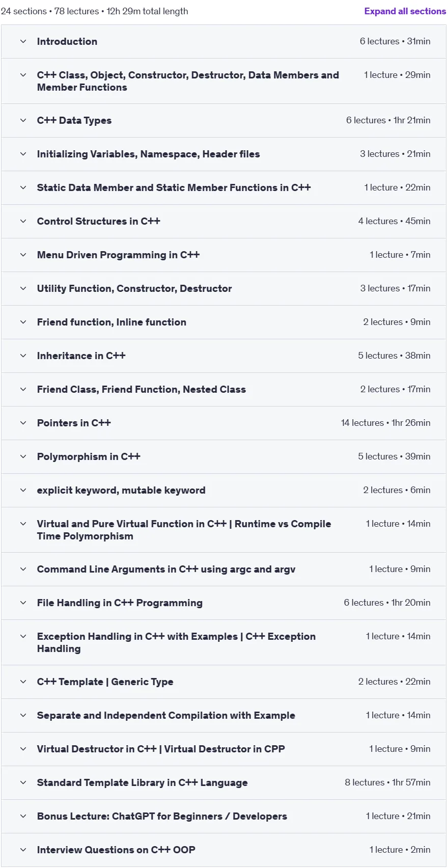The height and width of the screenshot is (868, 448).
Task: Open C++ Template | Generic Type section
Action: pyautogui.click(x=224, y=682)
